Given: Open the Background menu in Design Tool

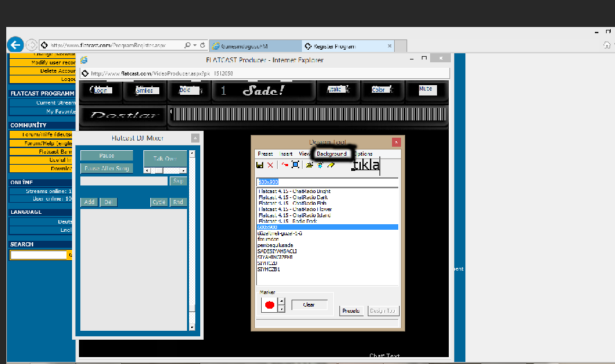Looking at the screenshot, I should [332, 154].
